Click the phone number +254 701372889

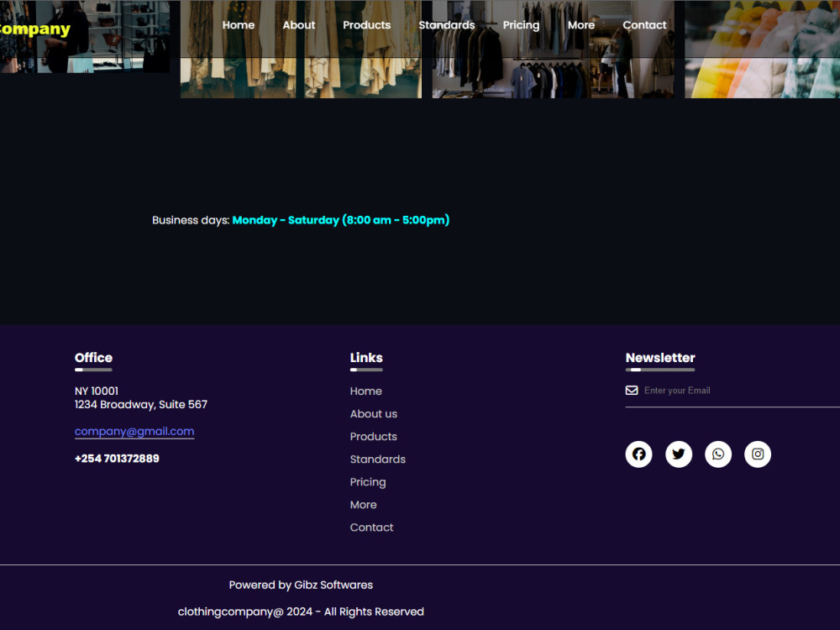pos(117,459)
